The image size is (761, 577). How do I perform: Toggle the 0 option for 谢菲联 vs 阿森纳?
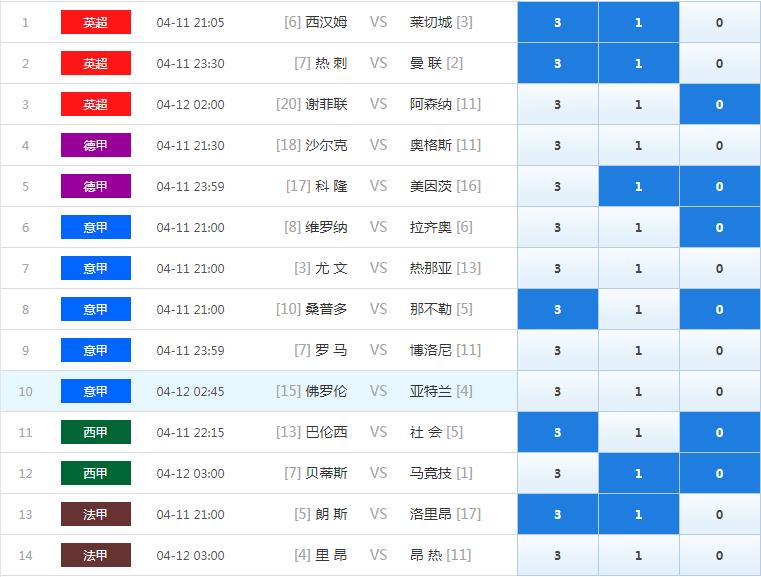(x=720, y=104)
